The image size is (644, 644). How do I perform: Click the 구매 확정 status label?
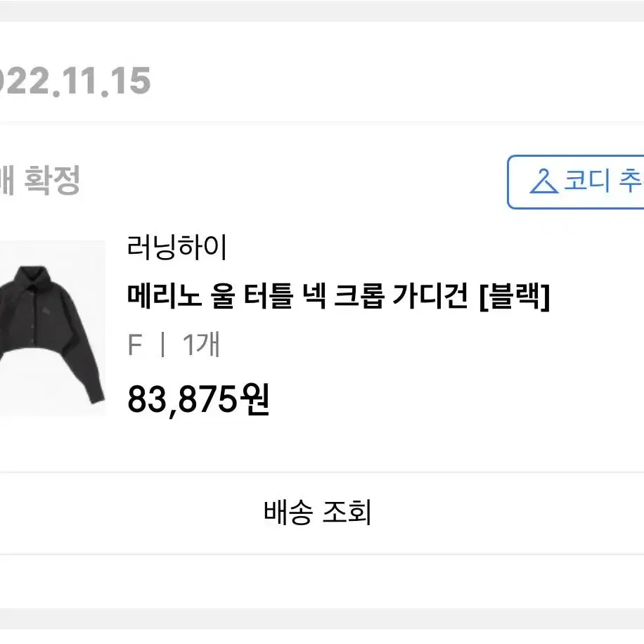[x=40, y=180]
